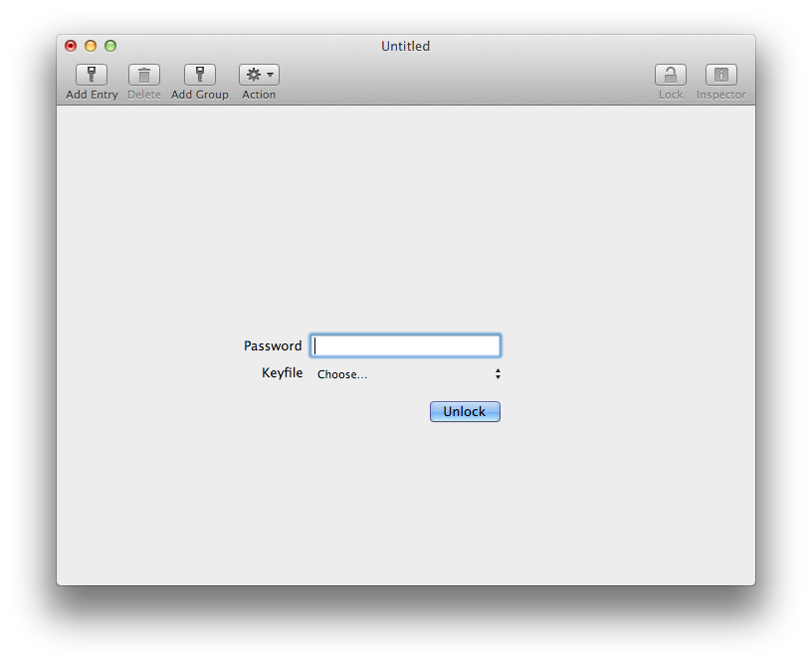Zoom the window with the green button
Viewport: 812px width, 664px height.
point(110,46)
